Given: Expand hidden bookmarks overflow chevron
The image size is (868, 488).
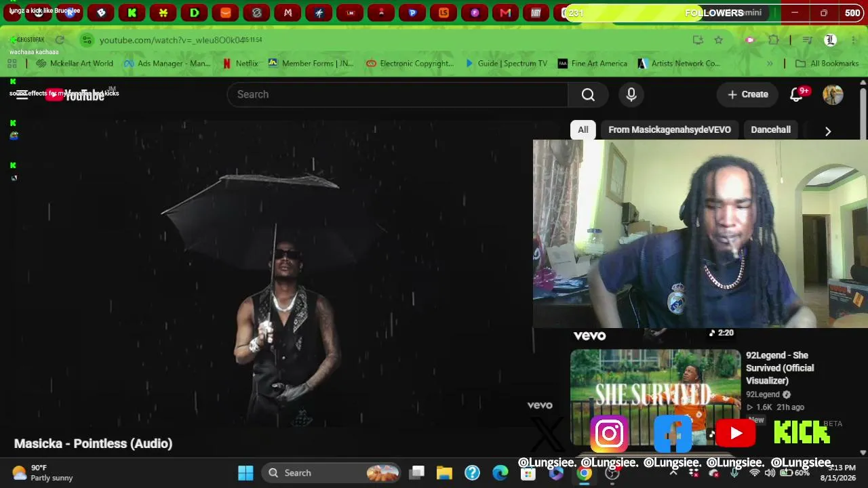Looking at the screenshot, I should 770,64.
